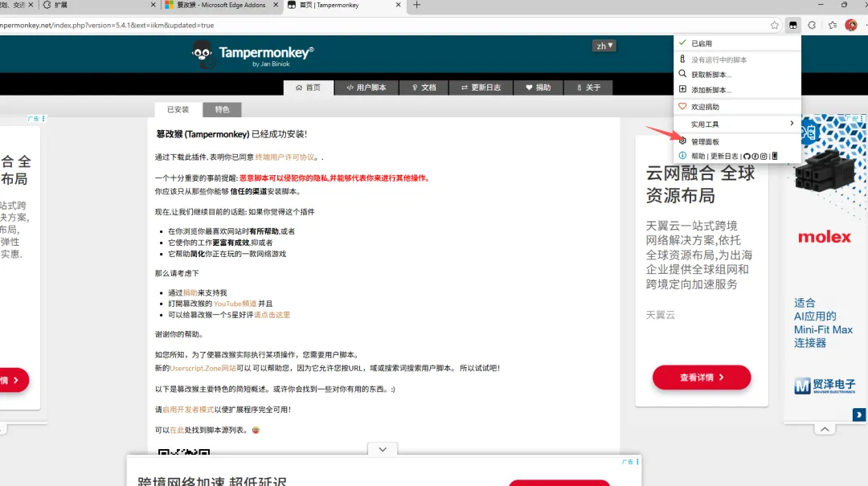868x486 pixels.
Task: Switch to the 已安装 tab
Action: (178, 109)
